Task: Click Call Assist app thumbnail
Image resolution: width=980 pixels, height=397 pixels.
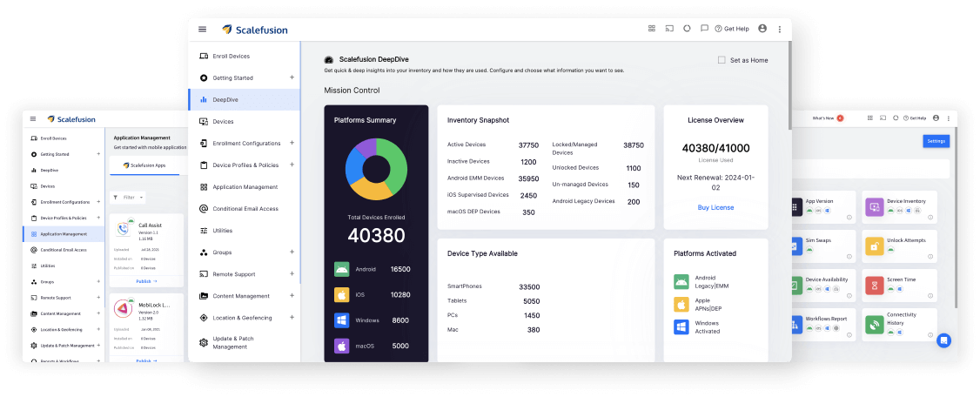Action: point(123,230)
